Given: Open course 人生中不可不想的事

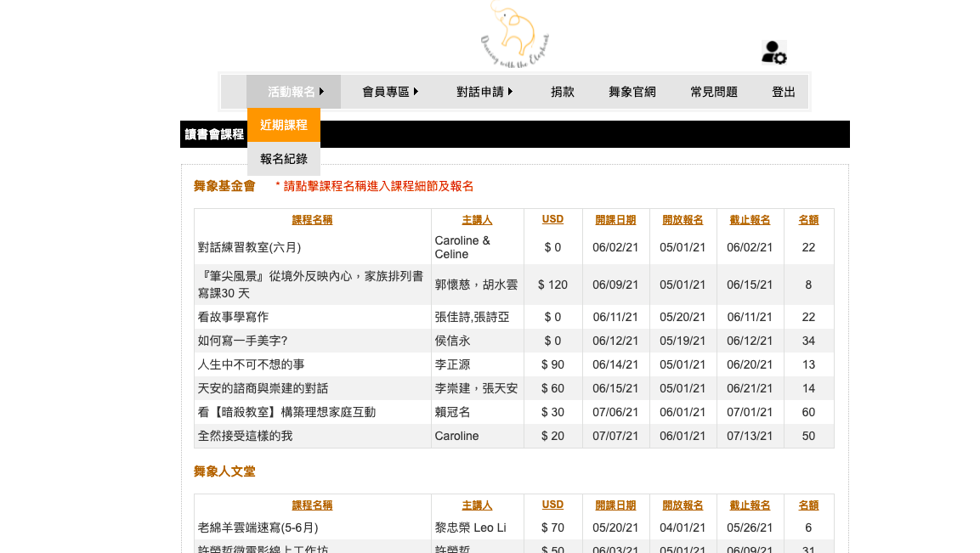Looking at the screenshot, I should pos(252,364).
